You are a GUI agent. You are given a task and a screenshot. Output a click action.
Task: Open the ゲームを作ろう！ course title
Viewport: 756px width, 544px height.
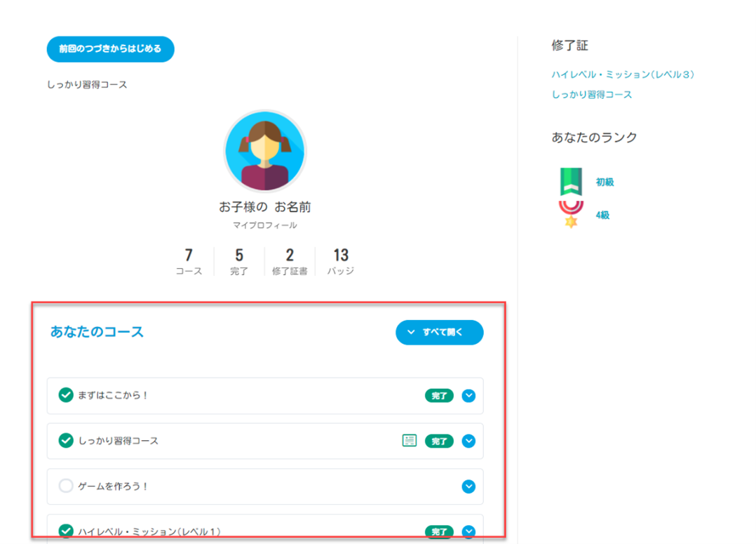113,486
